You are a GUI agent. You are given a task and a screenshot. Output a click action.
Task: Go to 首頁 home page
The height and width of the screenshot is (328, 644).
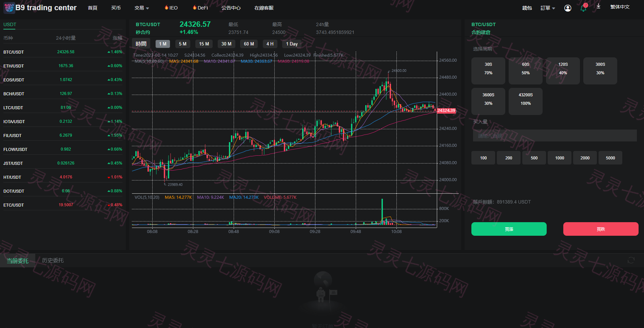[93, 8]
